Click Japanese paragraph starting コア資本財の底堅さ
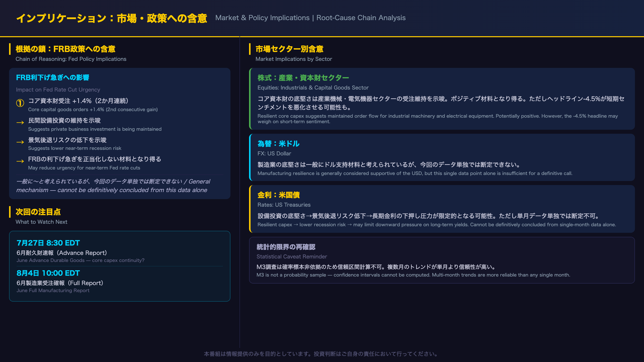The height and width of the screenshot is (362, 644). [x=441, y=103]
